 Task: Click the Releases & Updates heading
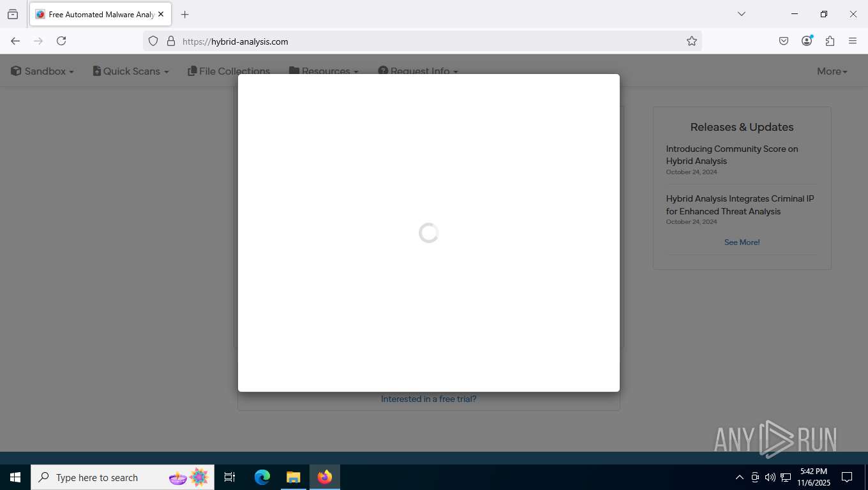pyautogui.click(x=742, y=127)
